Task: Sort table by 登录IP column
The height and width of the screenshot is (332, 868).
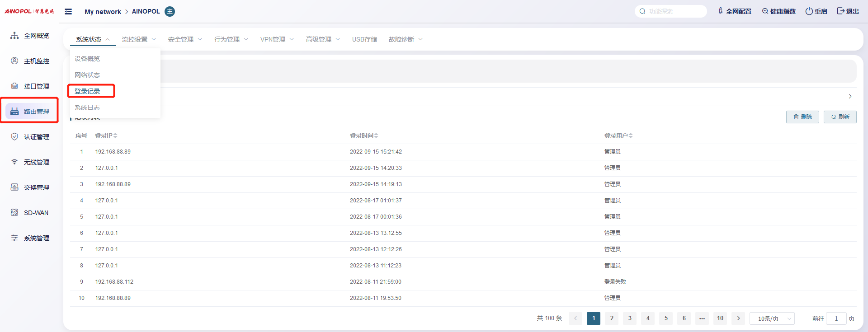Action: (115, 136)
